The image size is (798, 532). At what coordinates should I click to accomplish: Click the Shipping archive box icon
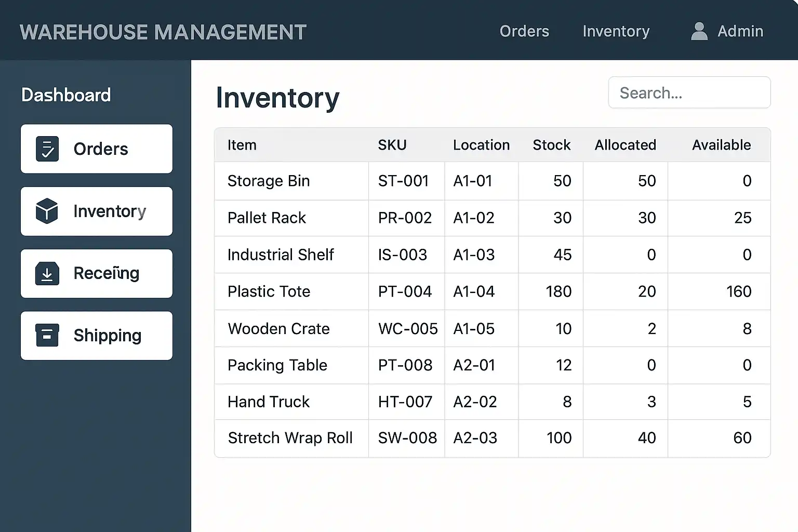click(47, 335)
